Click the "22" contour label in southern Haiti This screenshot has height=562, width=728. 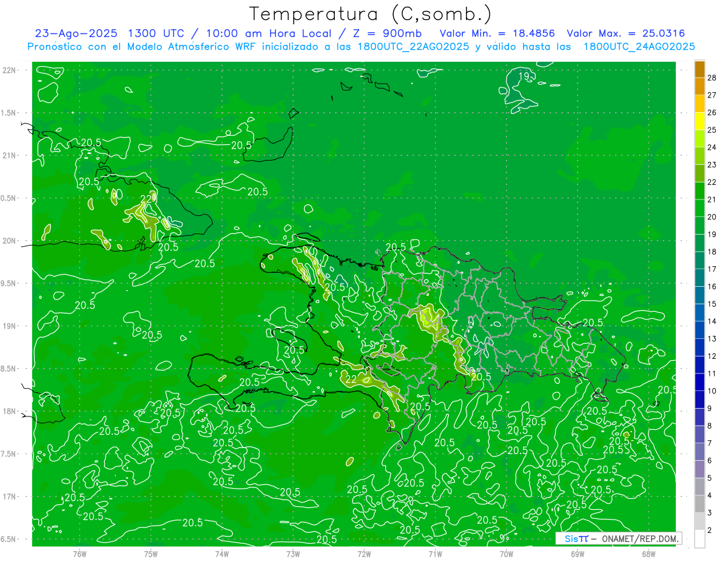point(350,379)
